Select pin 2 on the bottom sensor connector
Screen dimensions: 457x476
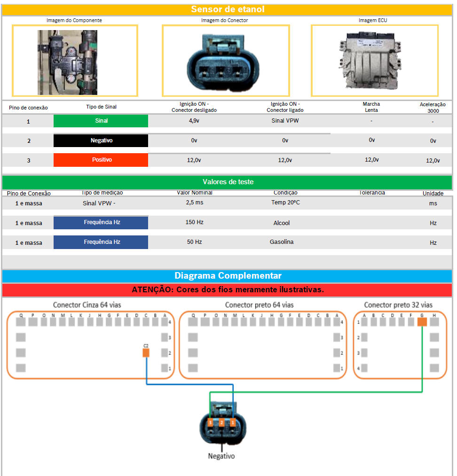coord(221,423)
